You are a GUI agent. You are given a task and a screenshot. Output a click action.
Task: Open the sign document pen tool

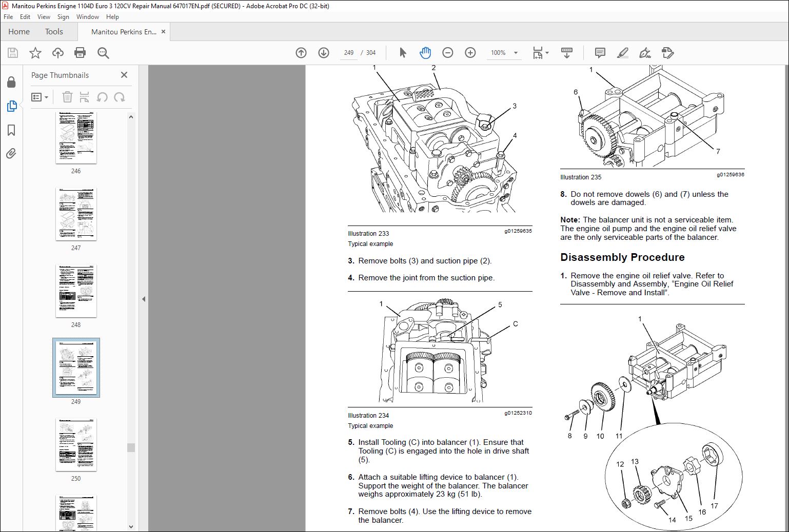[x=645, y=53]
